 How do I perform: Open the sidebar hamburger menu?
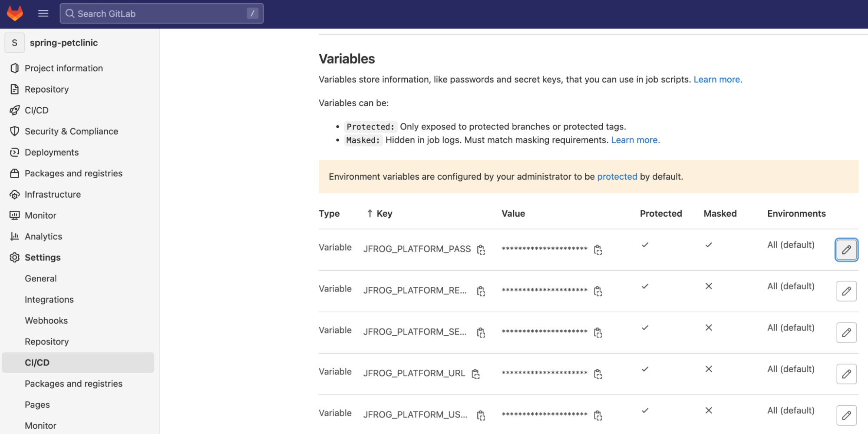[43, 13]
